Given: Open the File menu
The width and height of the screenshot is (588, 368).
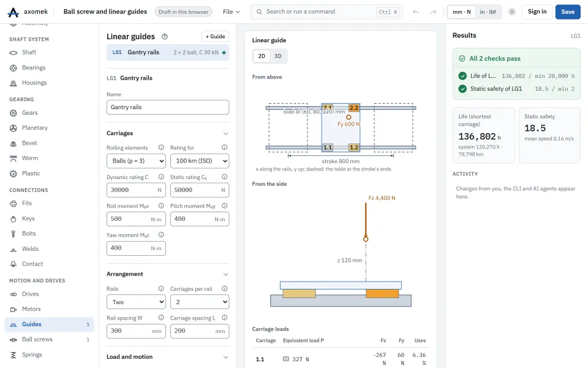Looking at the screenshot, I should tap(231, 12).
